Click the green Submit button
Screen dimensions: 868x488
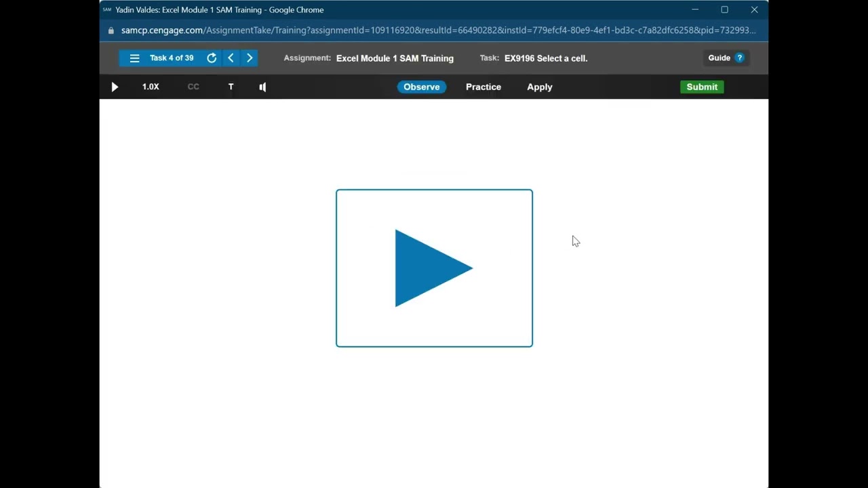point(702,87)
